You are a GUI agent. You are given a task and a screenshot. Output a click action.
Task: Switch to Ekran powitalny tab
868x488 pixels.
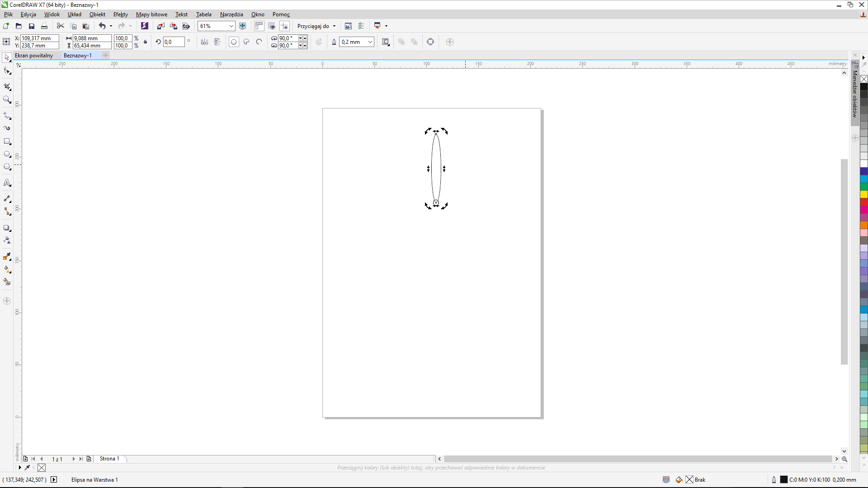pyautogui.click(x=34, y=56)
